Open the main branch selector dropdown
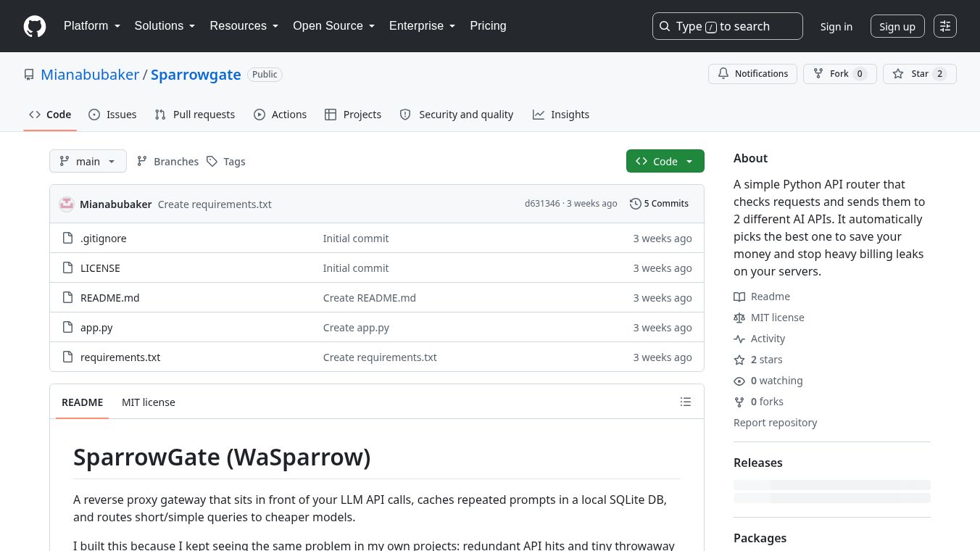This screenshot has height=551, width=980. (x=88, y=161)
